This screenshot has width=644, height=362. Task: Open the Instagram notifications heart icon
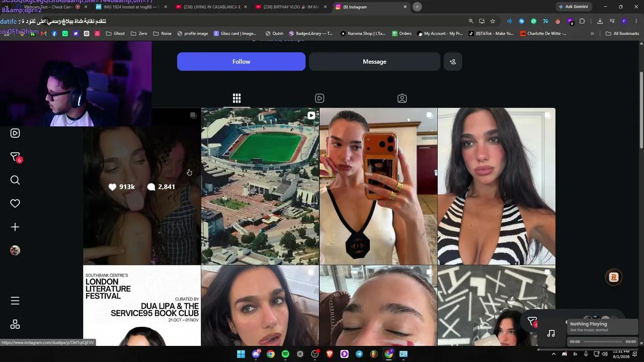tap(15, 204)
